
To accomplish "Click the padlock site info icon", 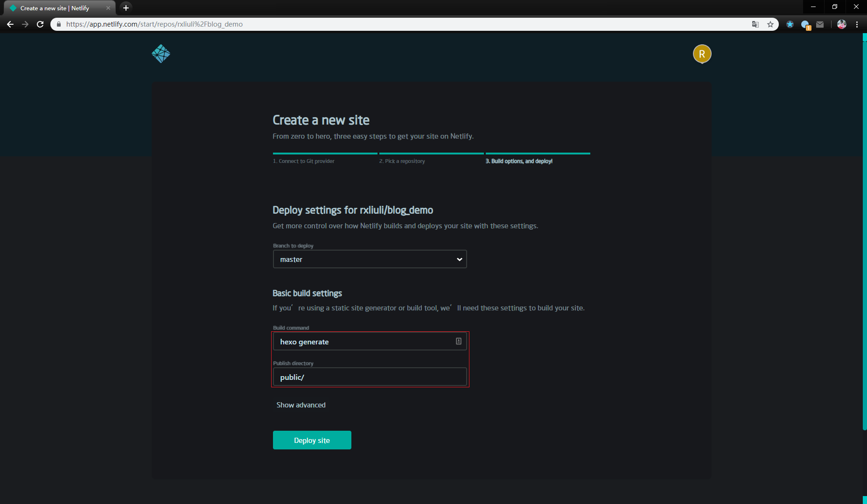I will pyautogui.click(x=59, y=24).
